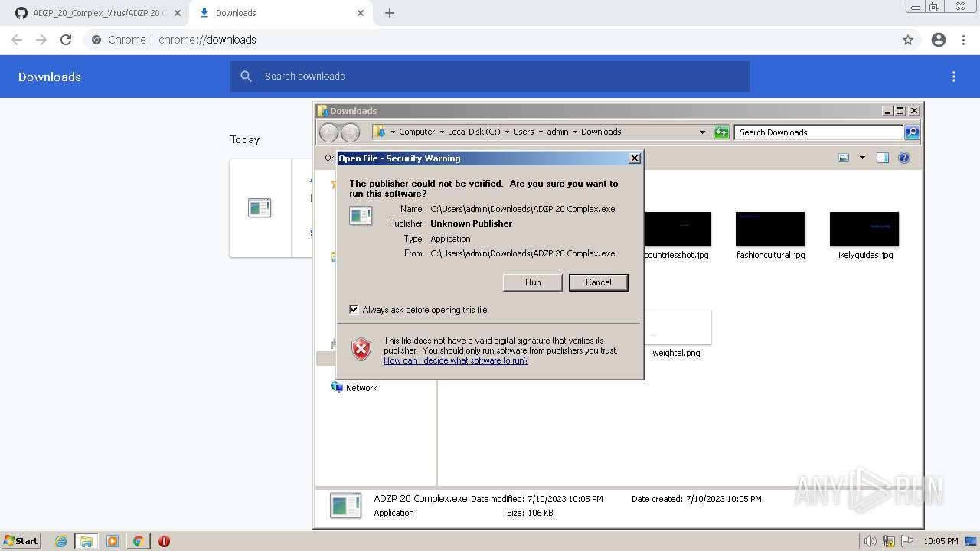Click the ADZP 20 Complex.exe details pane icon
The height and width of the screenshot is (551, 980).
[346, 506]
